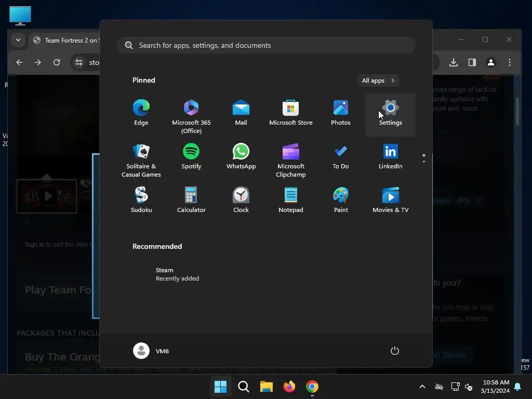Launch Spotify from pinned apps
The image size is (532, 399).
[191, 157]
